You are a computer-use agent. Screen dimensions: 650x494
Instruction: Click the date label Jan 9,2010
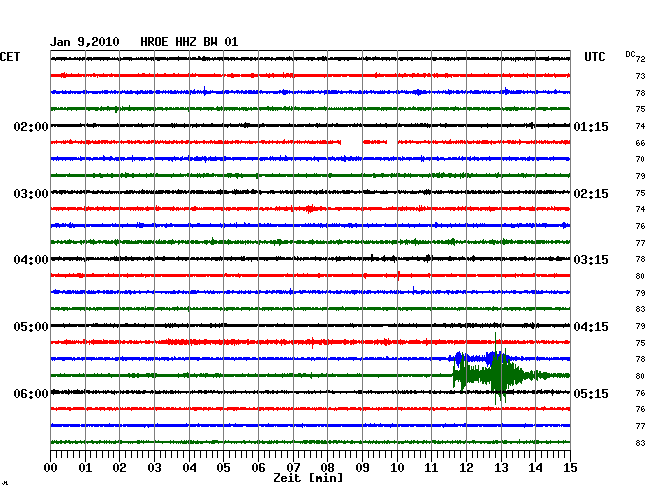(x=85, y=42)
